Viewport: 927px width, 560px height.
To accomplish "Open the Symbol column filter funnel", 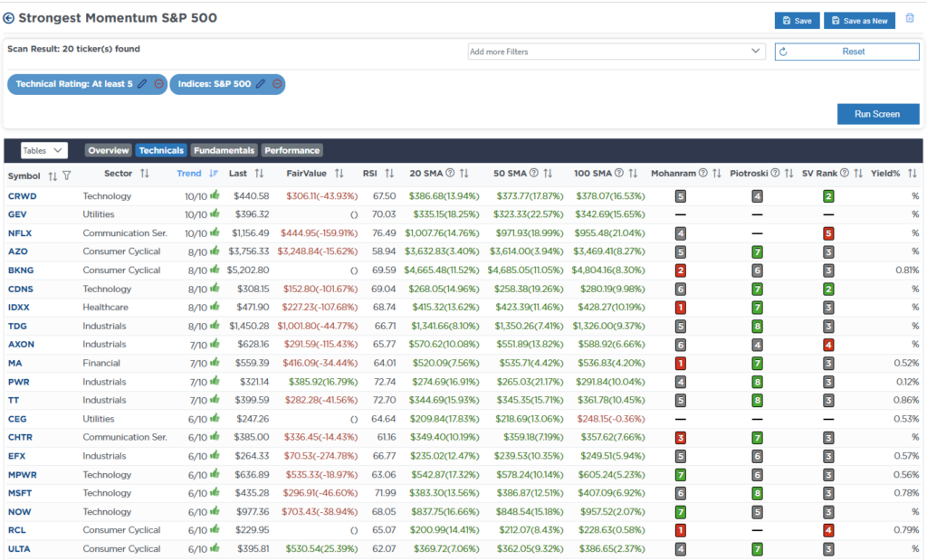I will [67, 176].
